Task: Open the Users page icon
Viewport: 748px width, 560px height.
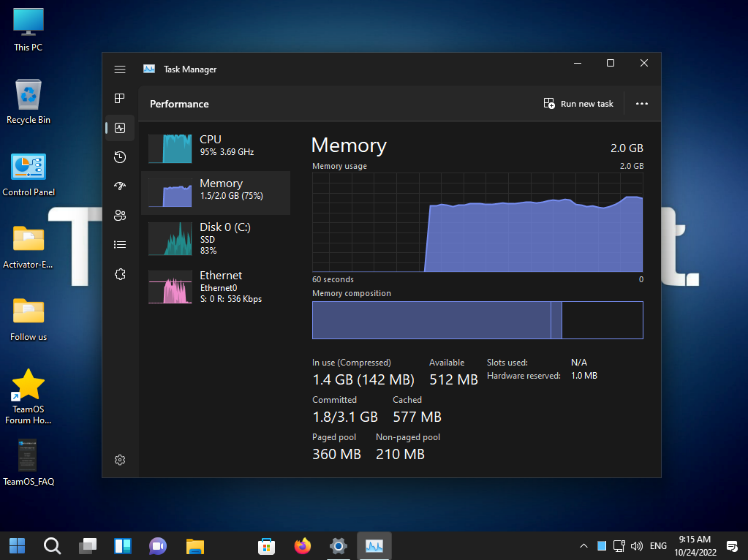Action: point(120,216)
